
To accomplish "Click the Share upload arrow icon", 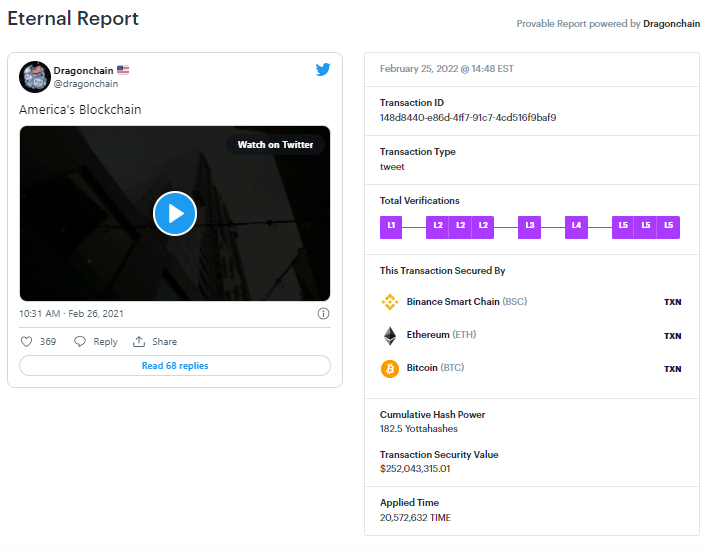I will [x=139, y=341].
